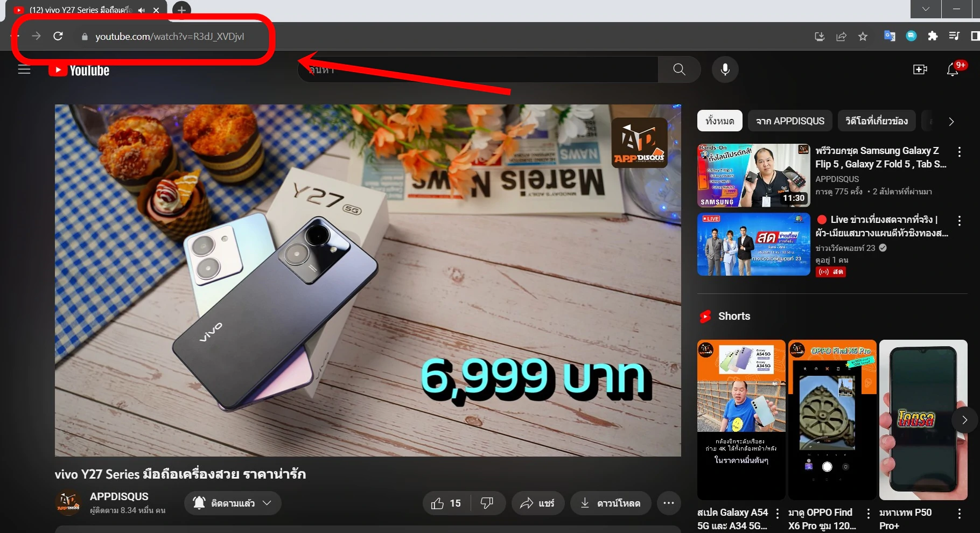Open the notifications bell with 9+ badge
Image resolution: width=980 pixels, height=533 pixels.
(953, 69)
